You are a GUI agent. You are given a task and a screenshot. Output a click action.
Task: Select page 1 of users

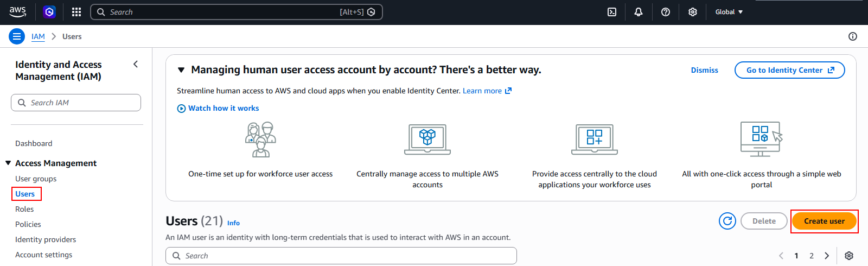tap(796, 256)
